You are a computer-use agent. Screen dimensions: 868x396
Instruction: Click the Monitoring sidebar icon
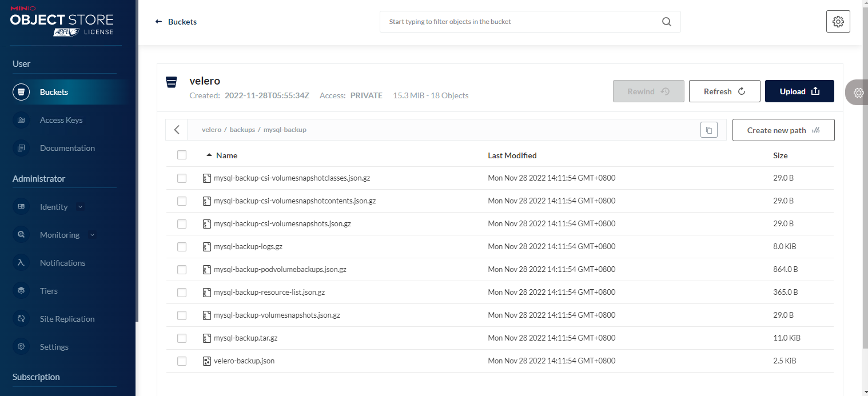pos(21,235)
